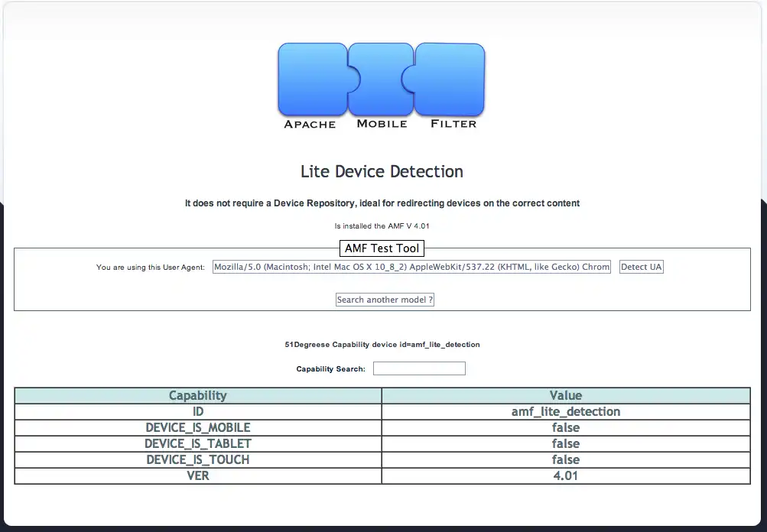Click the 'Is installed the AMF V 4.01' text
767x532 pixels.
(382, 226)
